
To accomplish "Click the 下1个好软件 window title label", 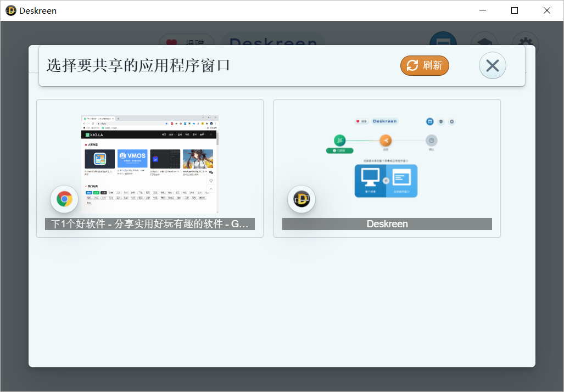I will 149,223.
